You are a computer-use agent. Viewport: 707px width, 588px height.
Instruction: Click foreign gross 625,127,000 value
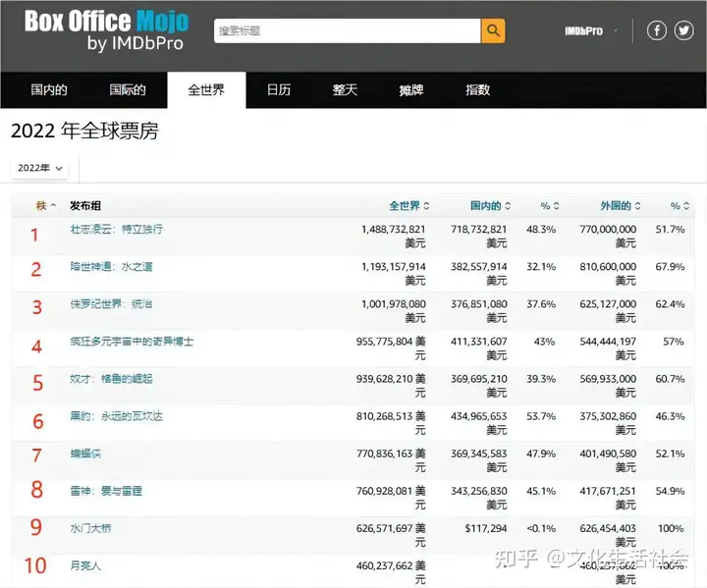pyautogui.click(x=608, y=304)
